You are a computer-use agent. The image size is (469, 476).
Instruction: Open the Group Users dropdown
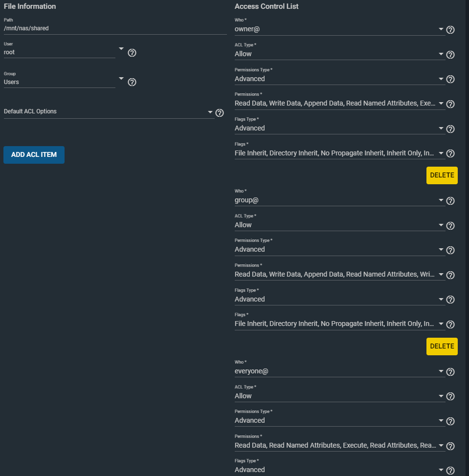(x=121, y=78)
